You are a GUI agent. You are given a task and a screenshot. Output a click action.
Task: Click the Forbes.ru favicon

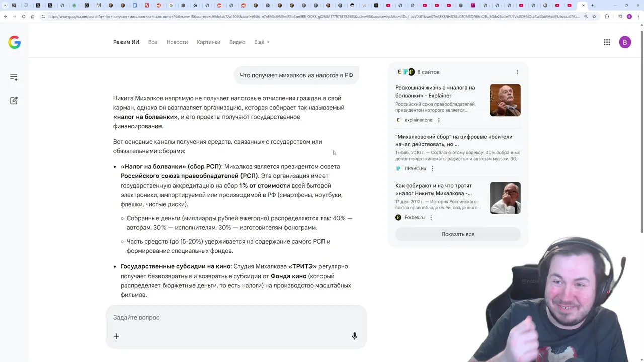point(398,218)
